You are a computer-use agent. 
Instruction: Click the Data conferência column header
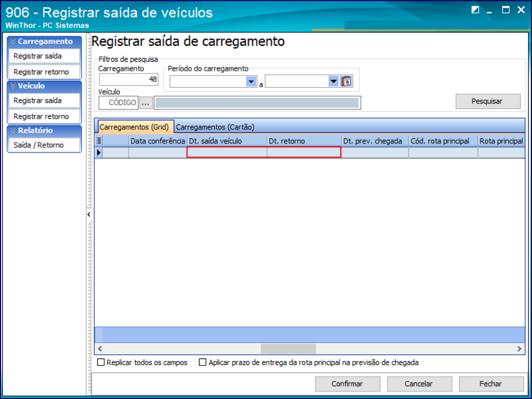coord(158,141)
